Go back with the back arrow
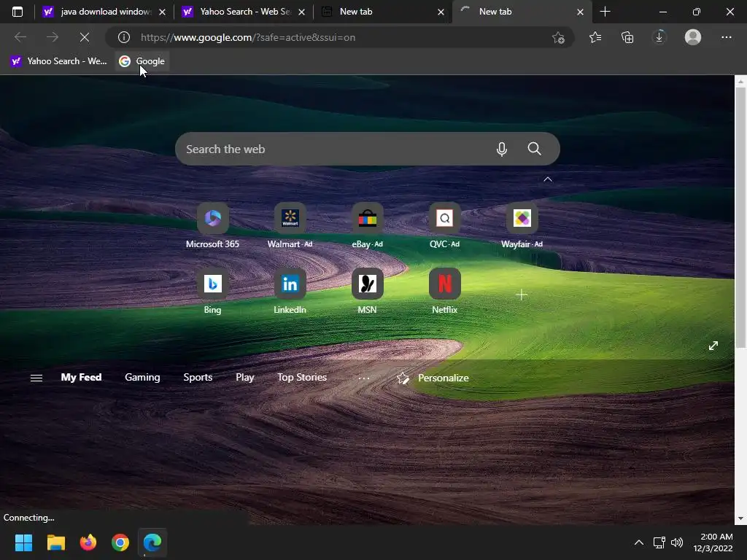 [x=20, y=37]
